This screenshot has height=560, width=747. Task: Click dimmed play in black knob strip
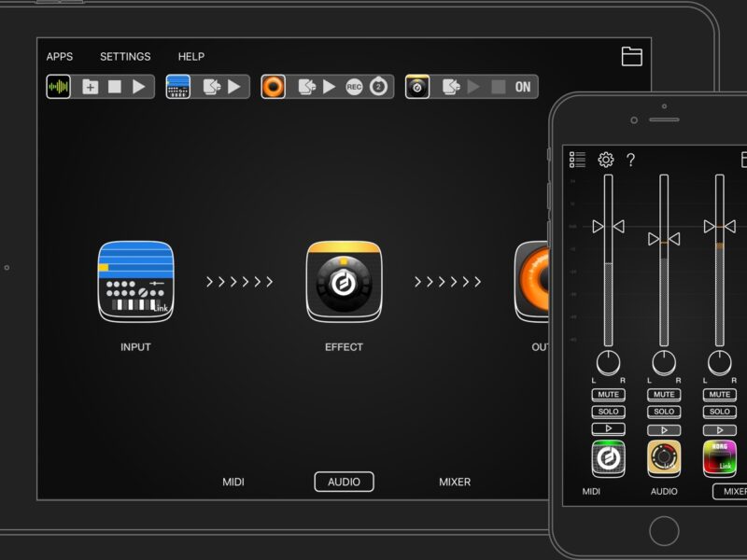pos(473,87)
